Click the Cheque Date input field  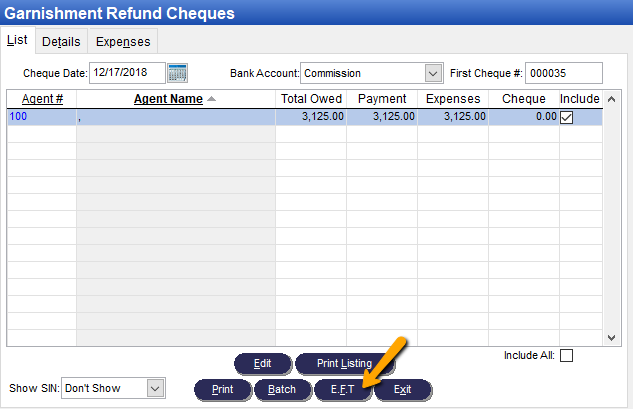[x=127, y=73]
